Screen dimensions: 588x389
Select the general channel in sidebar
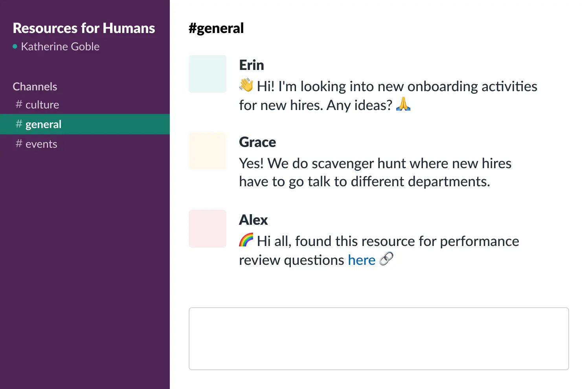43,125
